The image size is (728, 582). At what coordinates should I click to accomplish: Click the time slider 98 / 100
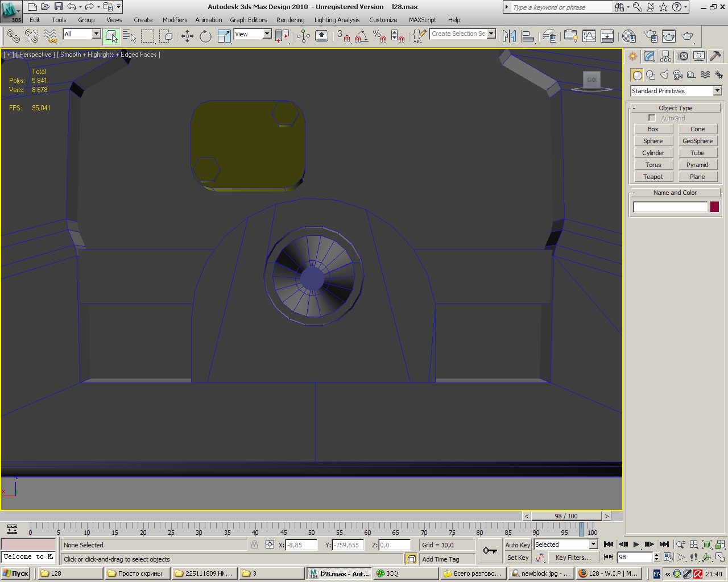566,516
